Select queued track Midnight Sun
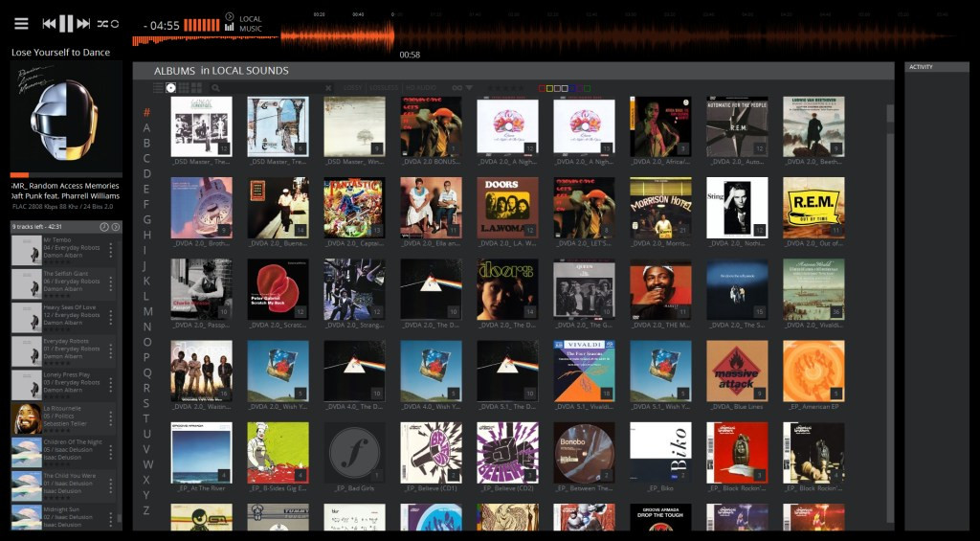The image size is (980, 541). [63, 517]
